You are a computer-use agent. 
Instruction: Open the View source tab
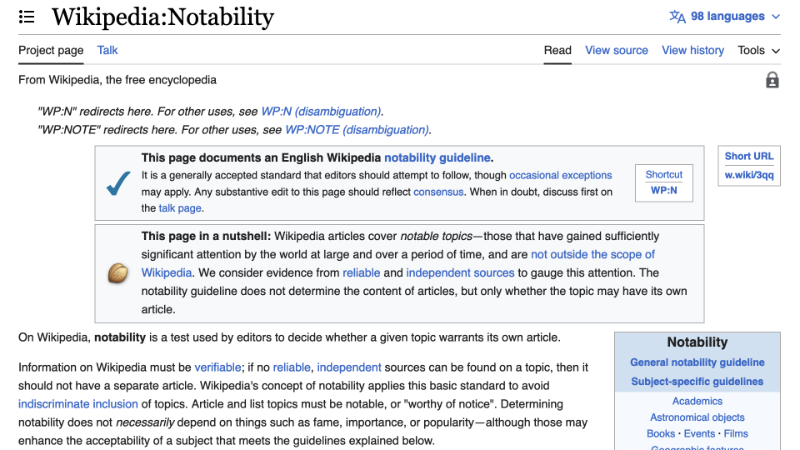(x=616, y=50)
